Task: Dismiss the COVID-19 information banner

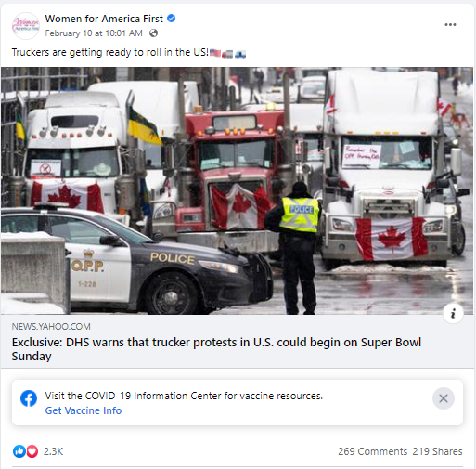Action: pyautogui.click(x=444, y=398)
